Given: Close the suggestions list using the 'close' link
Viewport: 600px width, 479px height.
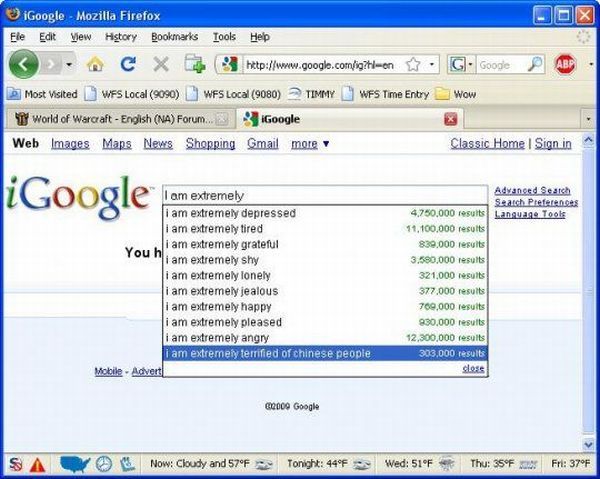Looking at the screenshot, I should point(473,368).
